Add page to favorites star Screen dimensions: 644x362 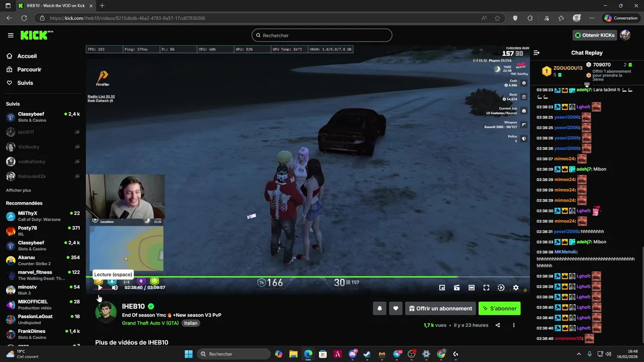(498, 18)
